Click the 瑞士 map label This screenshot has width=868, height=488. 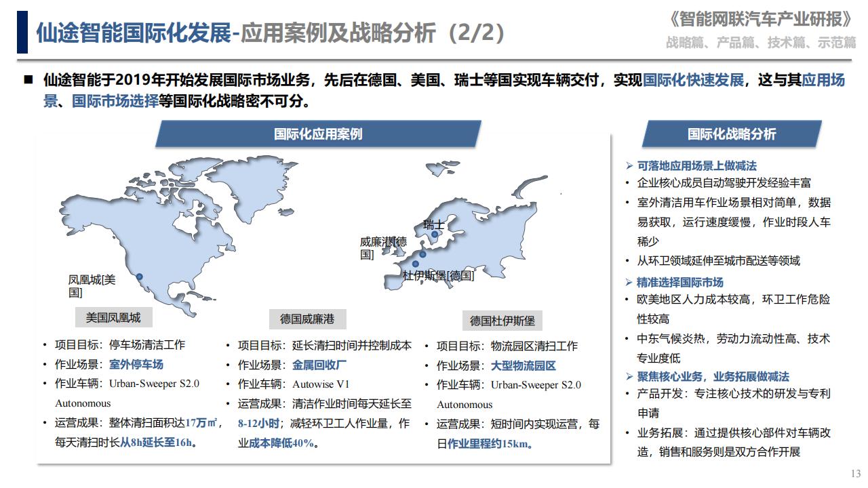pos(434,224)
